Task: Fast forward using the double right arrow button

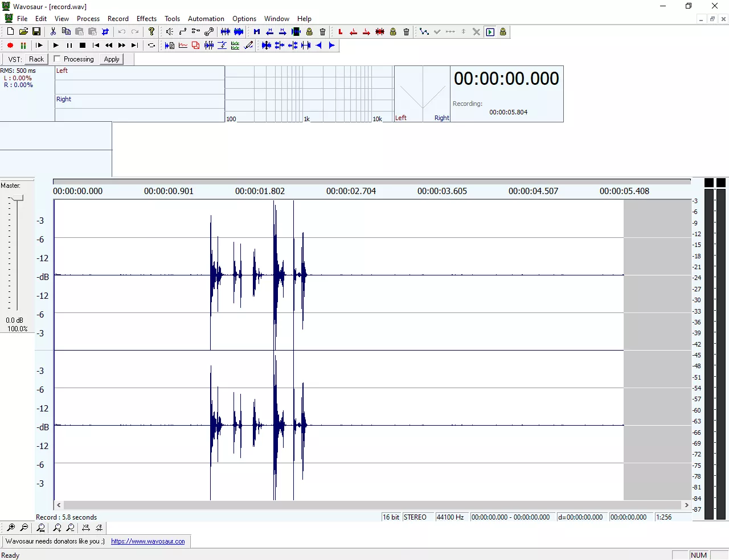Action: (x=122, y=46)
